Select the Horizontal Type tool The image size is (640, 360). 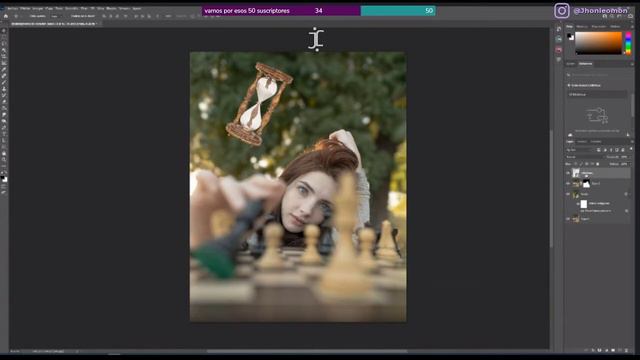click(4, 134)
